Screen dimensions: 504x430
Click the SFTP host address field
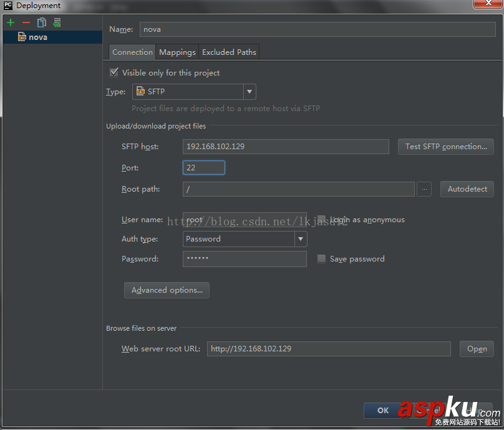tap(286, 147)
